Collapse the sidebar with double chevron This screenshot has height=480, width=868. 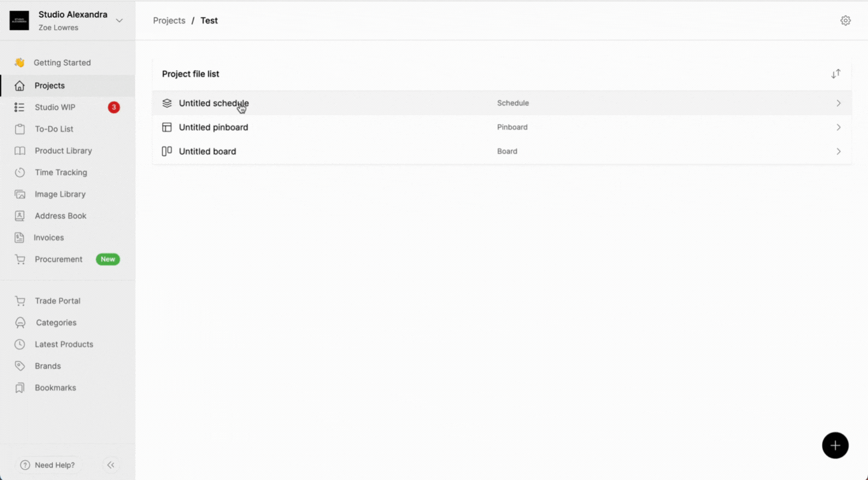tap(110, 465)
